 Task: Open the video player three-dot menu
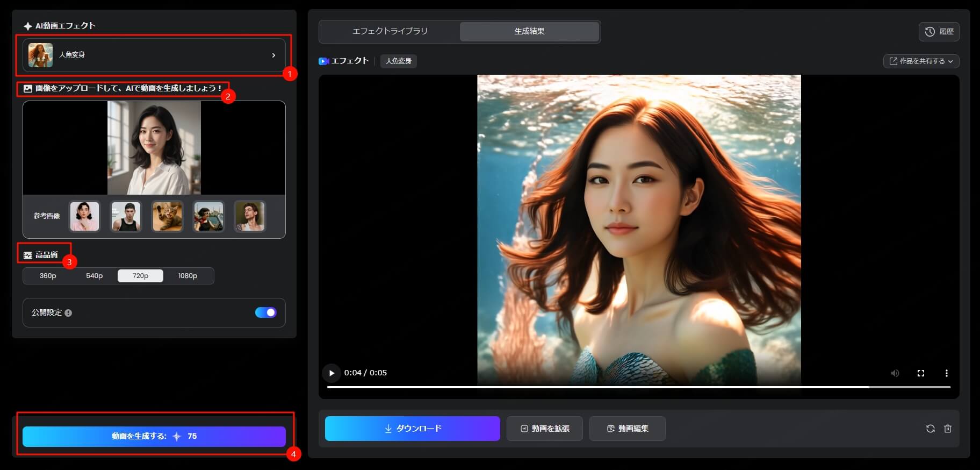pos(946,373)
